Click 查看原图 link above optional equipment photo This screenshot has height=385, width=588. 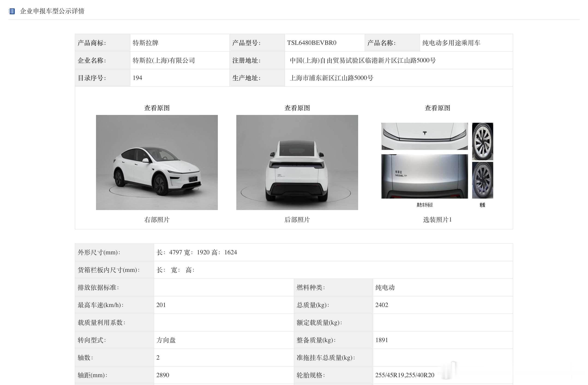[x=437, y=108]
